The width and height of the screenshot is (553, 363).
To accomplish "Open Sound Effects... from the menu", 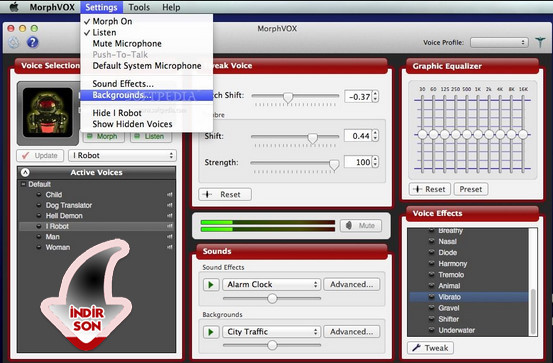I will (147, 84).
